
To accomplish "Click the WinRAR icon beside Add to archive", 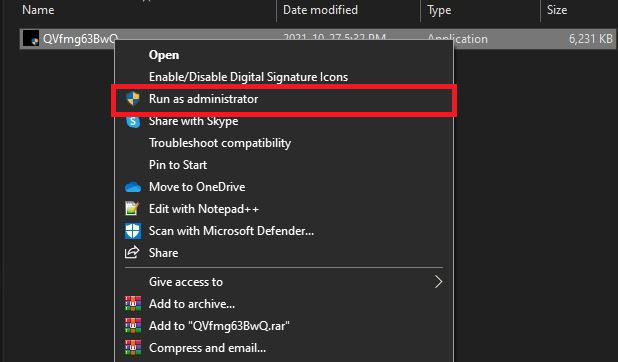I will pos(133,304).
